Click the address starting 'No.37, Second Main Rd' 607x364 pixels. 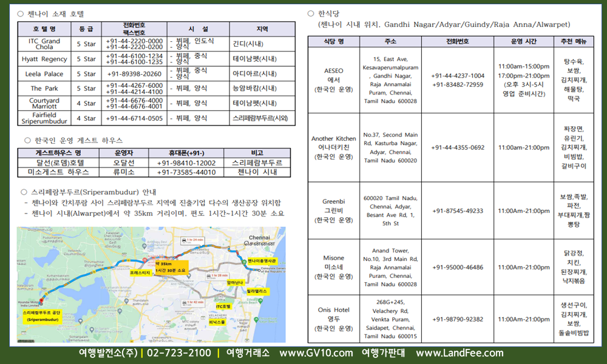click(x=390, y=147)
